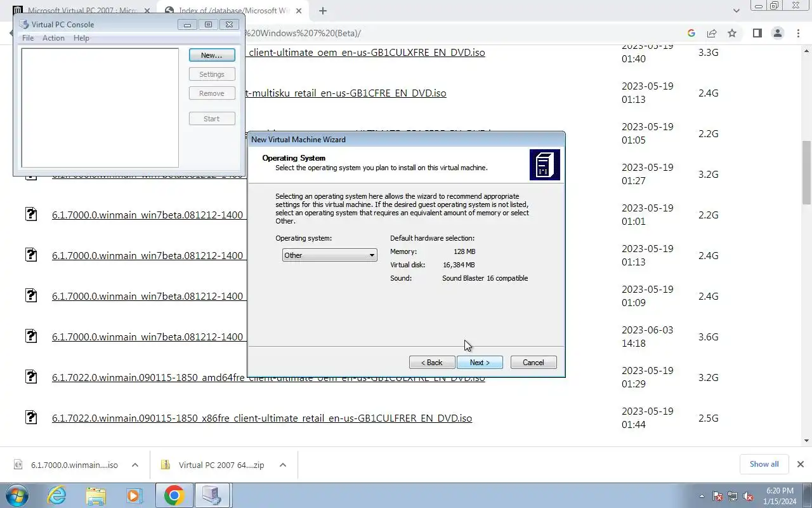Click date 2023-06-03 14:18
This screenshot has height=508, width=812.
tap(647, 337)
